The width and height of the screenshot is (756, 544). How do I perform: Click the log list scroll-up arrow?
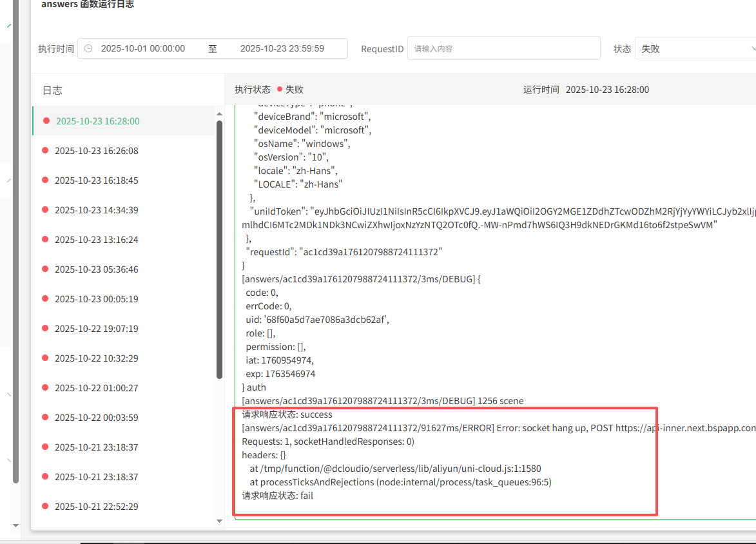(219, 113)
